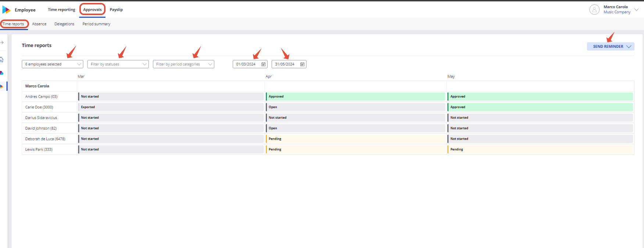The height and width of the screenshot is (248, 644).
Task: Select employee Darius Sidaravicius
Action: pos(41,118)
